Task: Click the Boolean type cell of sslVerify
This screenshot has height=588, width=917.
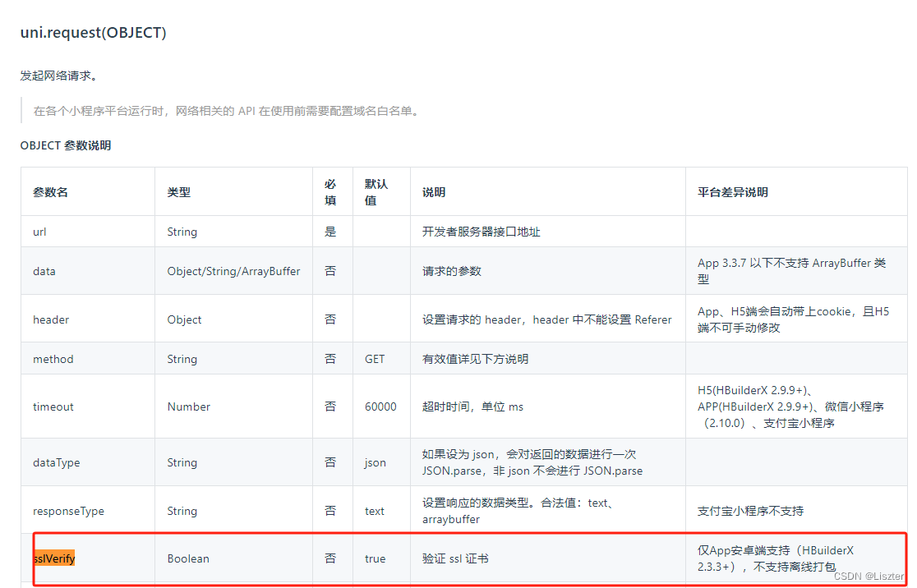Action: 188,558
